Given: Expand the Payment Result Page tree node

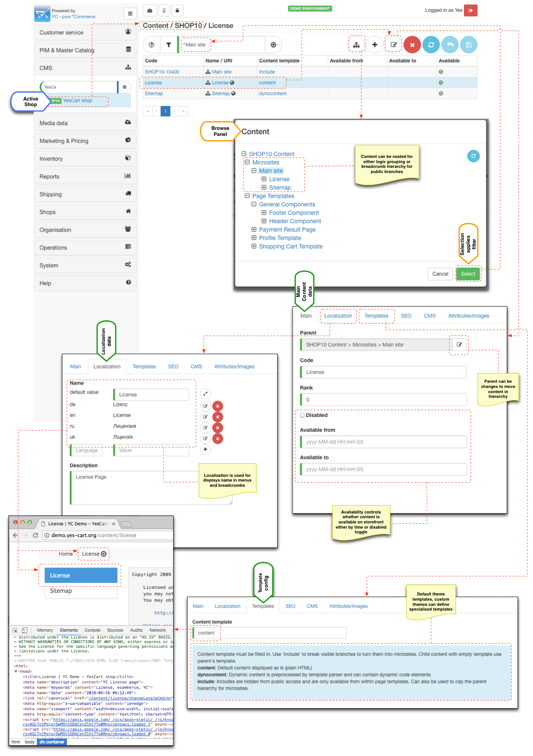Looking at the screenshot, I should point(254,230).
